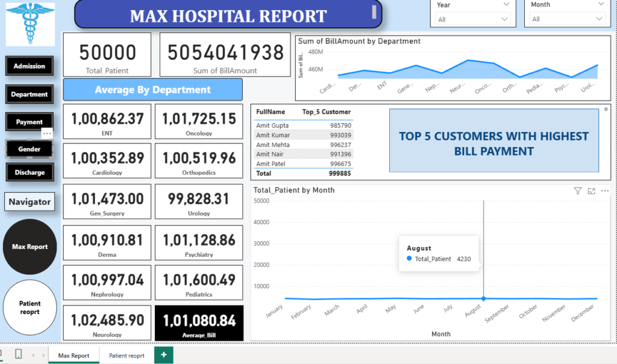Click the area chart of BillAmount
The image size is (617, 364).
pyautogui.click(x=468, y=69)
